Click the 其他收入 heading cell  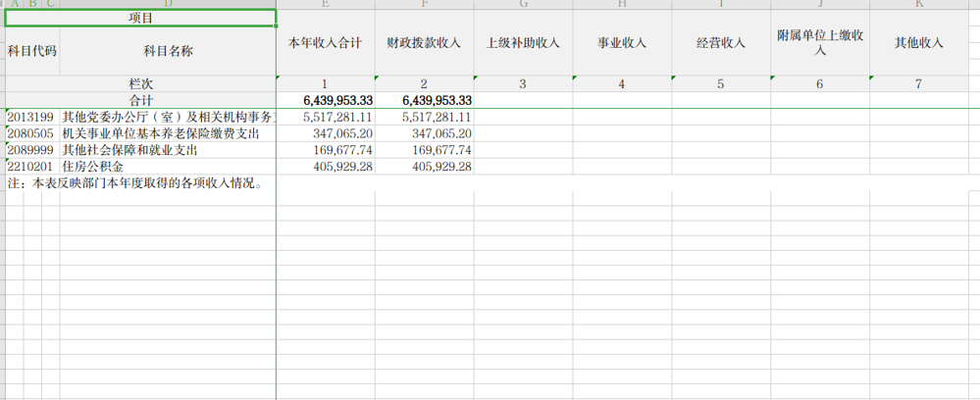[x=919, y=43]
